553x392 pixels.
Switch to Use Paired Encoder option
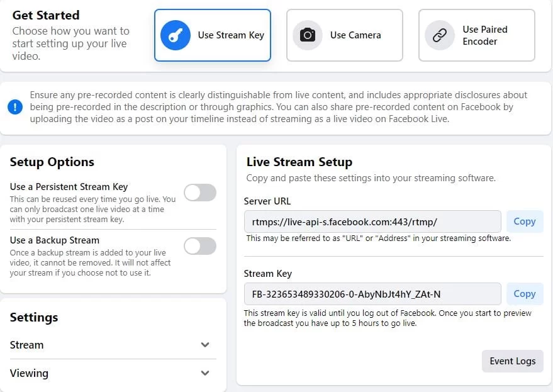(477, 35)
